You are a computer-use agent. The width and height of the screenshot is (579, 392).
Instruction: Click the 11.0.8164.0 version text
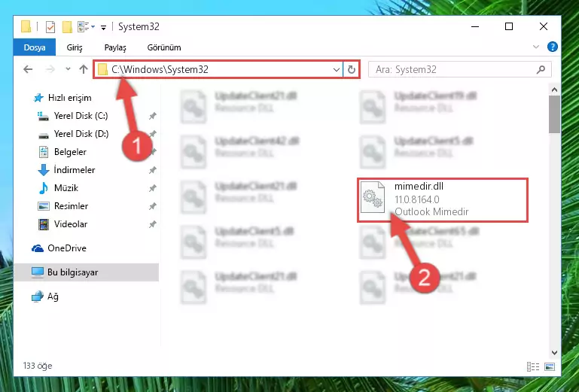[417, 199]
